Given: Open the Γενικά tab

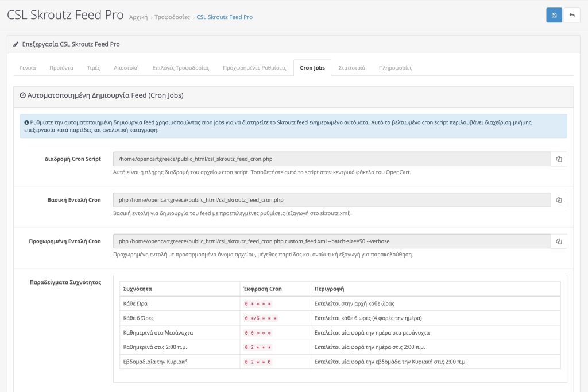Looking at the screenshot, I should (x=28, y=68).
